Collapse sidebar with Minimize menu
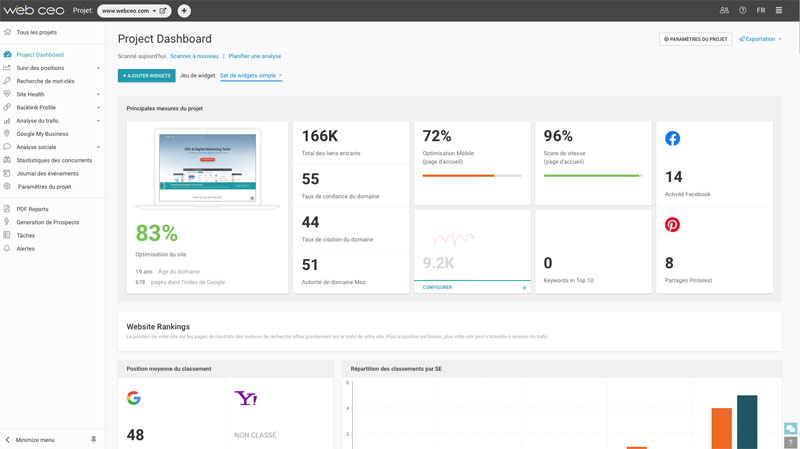This screenshot has height=449, width=800. (x=35, y=440)
